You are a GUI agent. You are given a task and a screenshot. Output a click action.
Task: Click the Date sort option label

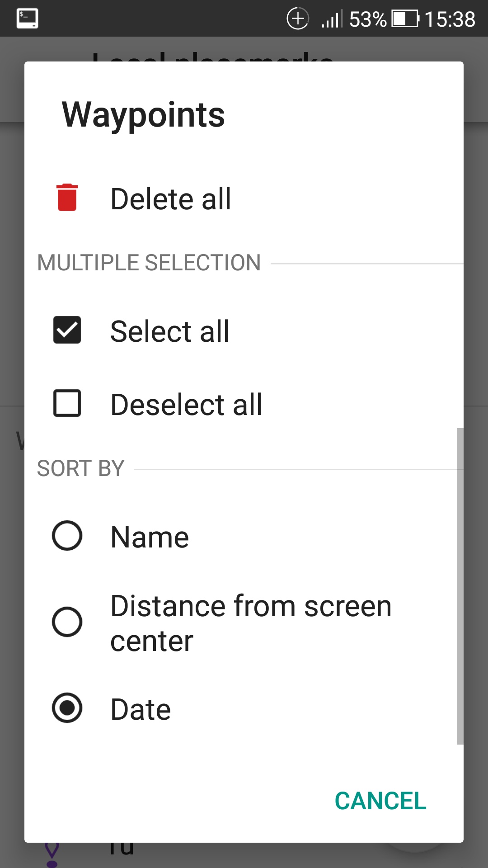click(141, 709)
